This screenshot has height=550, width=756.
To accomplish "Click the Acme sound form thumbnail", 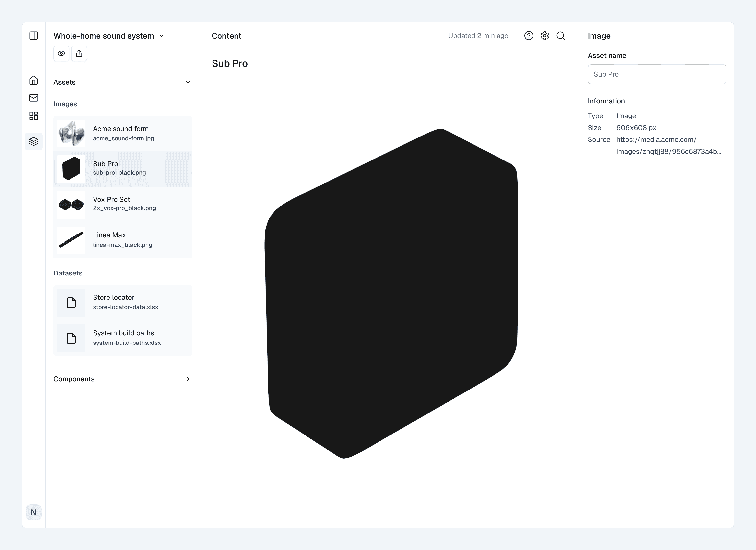I will point(71,133).
